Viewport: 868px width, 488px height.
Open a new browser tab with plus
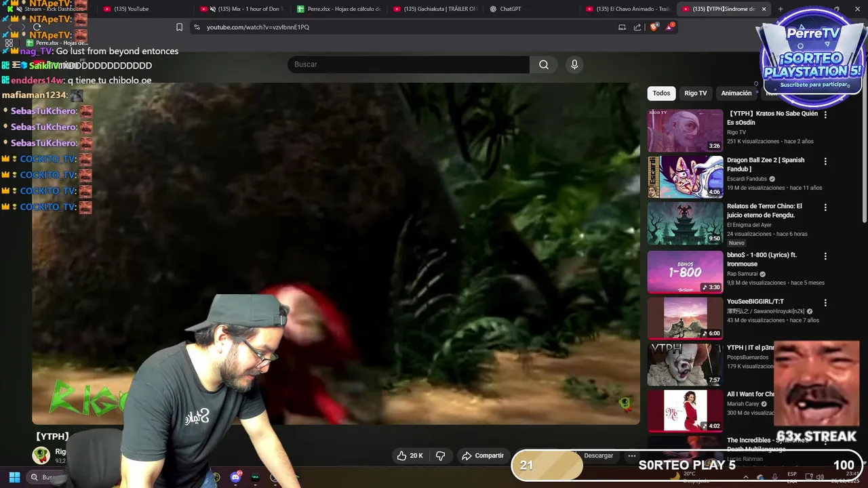point(781,9)
